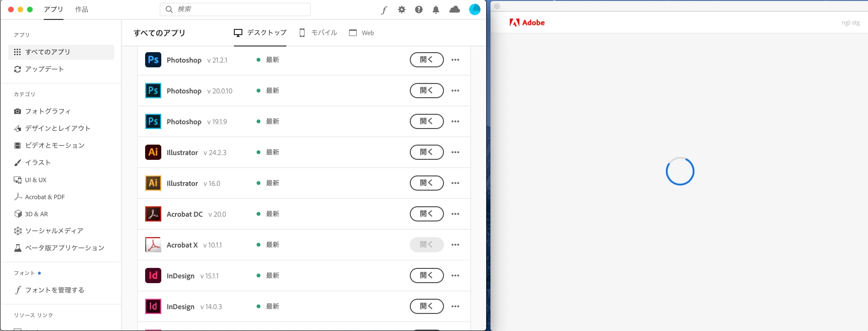868x331 pixels.
Task: Open the fonts icon in top bar
Action: [384, 10]
